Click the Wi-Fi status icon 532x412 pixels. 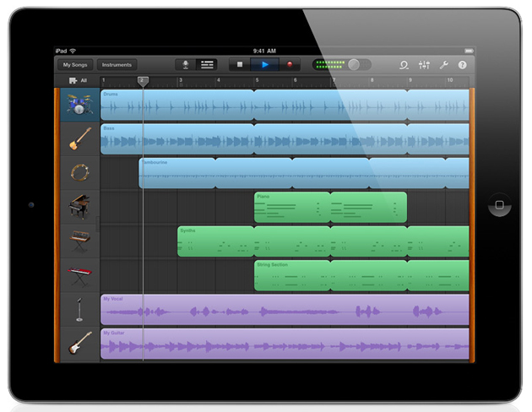tap(73, 51)
